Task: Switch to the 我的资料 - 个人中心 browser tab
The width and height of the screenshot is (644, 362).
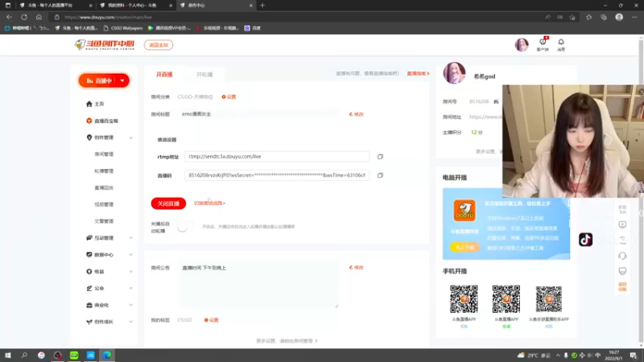Action: [x=135, y=6]
